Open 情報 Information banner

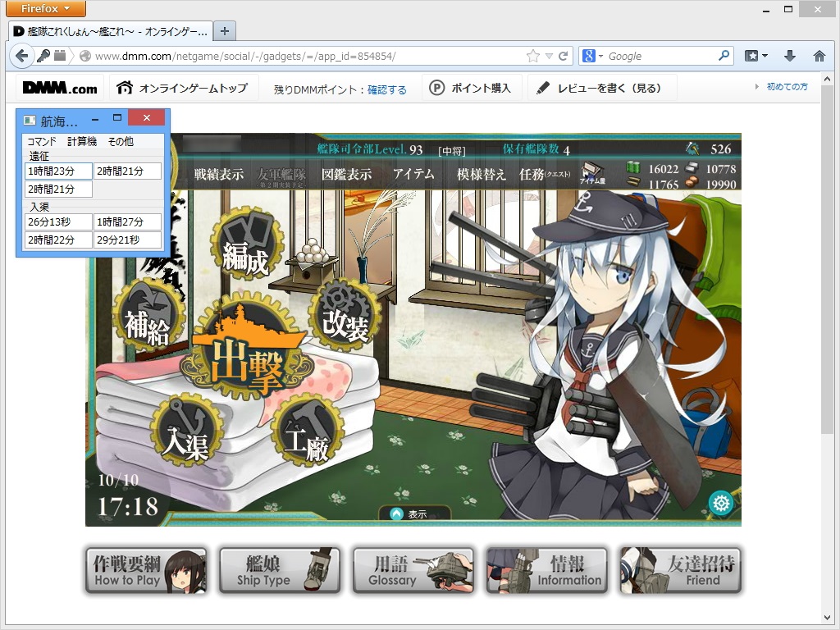coord(547,571)
